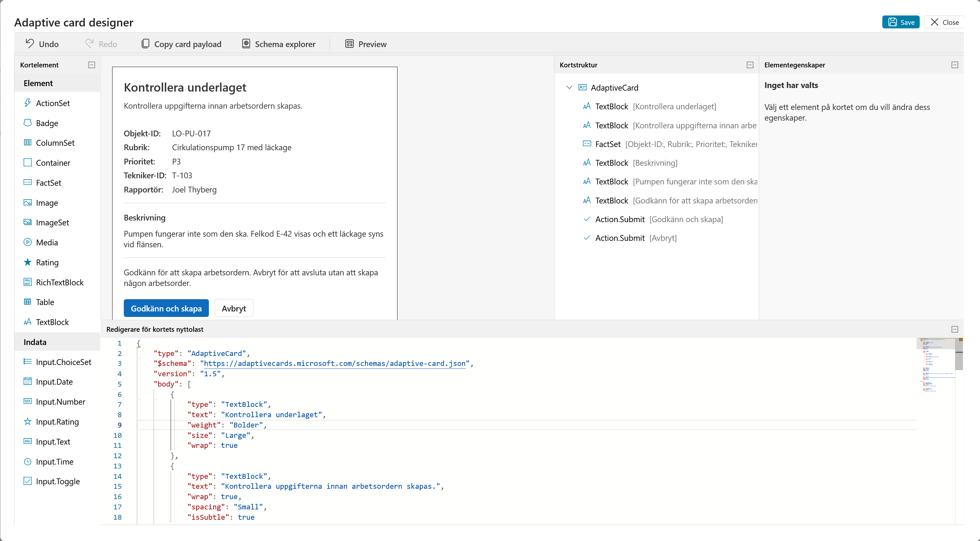Select the Image element icon
This screenshot has width=980, height=541.
[x=27, y=203]
